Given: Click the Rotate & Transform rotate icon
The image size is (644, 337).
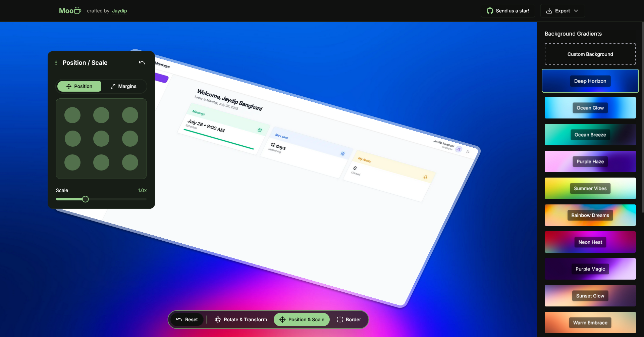Looking at the screenshot, I should [x=218, y=320].
